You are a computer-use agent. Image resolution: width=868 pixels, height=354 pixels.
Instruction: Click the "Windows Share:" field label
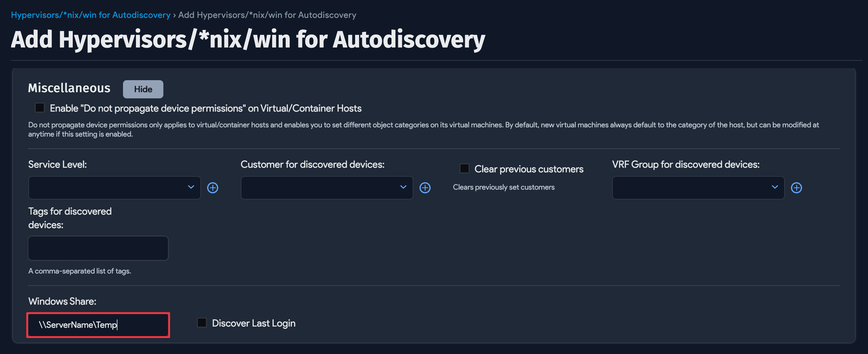(62, 301)
